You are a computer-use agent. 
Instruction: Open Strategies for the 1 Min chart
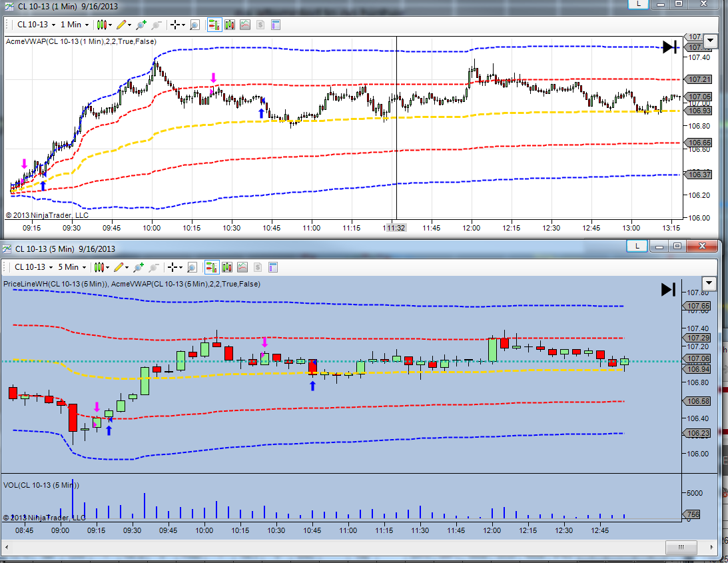tap(260, 25)
